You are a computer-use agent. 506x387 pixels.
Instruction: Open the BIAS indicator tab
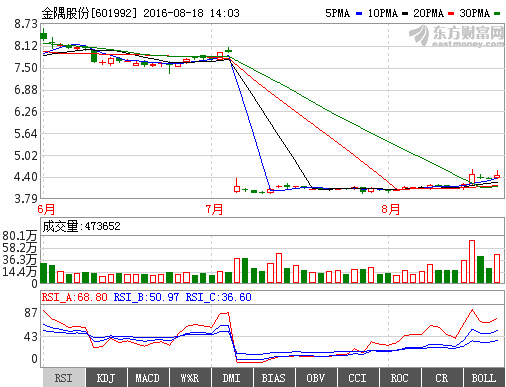point(274,378)
